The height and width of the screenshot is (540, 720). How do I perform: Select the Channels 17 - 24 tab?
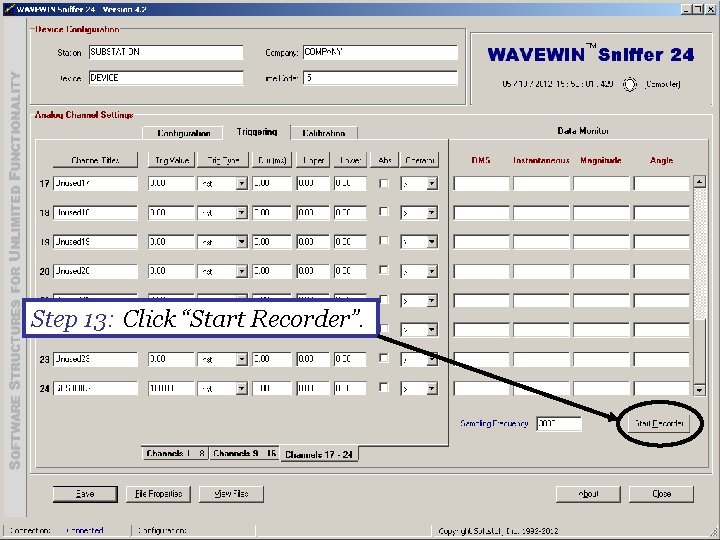tap(319, 454)
